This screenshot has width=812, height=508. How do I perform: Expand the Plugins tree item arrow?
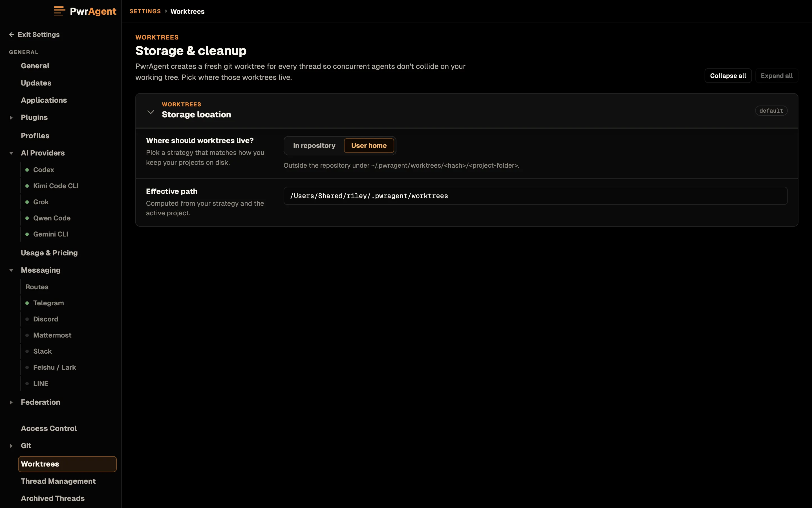11,118
